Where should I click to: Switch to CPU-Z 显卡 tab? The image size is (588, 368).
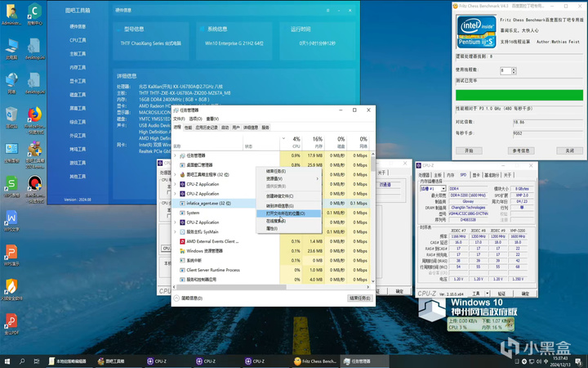coord(476,175)
